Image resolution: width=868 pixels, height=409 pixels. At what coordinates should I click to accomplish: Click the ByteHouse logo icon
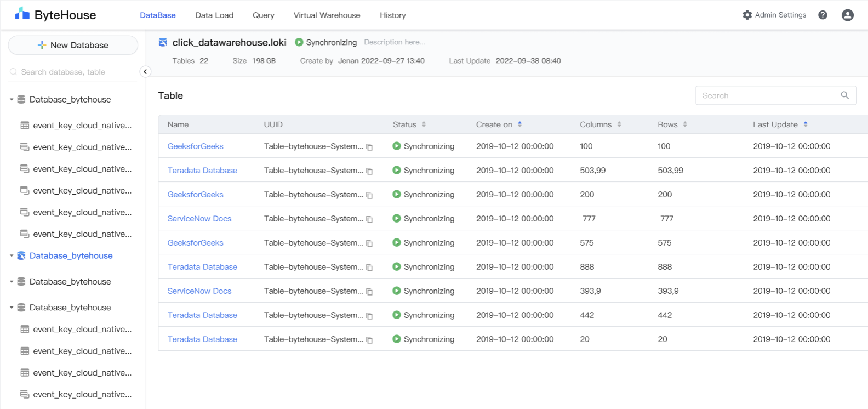pos(22,14)
